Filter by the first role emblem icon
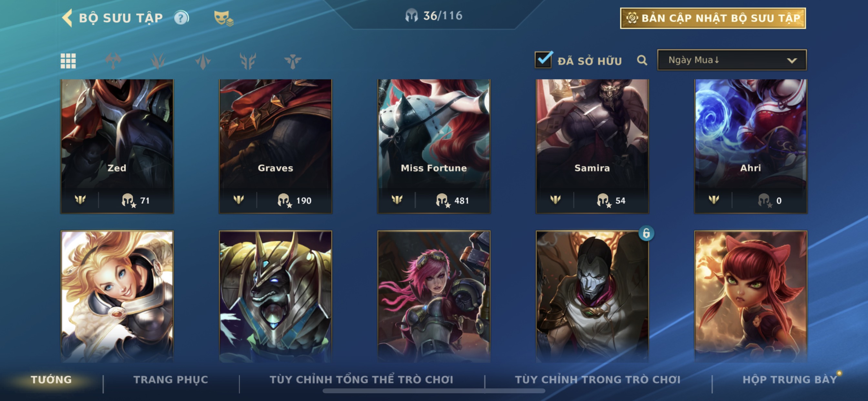Screen dimensions: 868x401 pyautogui.click(x=113, y=61)
